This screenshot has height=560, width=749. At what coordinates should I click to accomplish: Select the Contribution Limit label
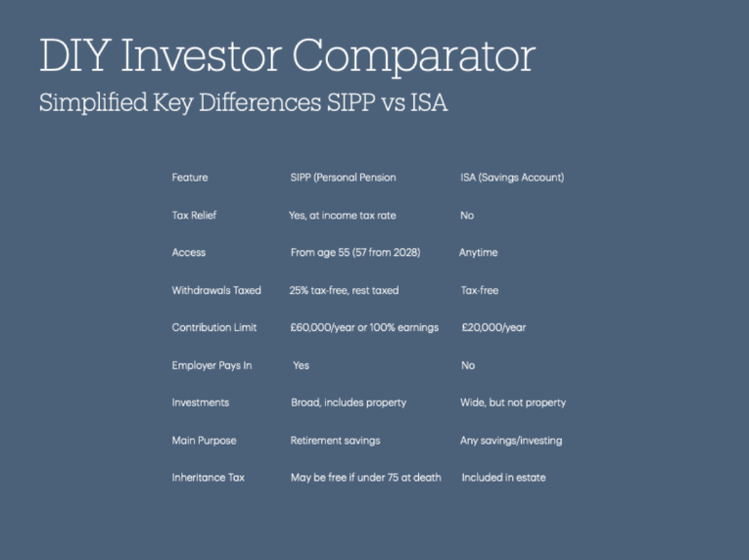point(214,327)
